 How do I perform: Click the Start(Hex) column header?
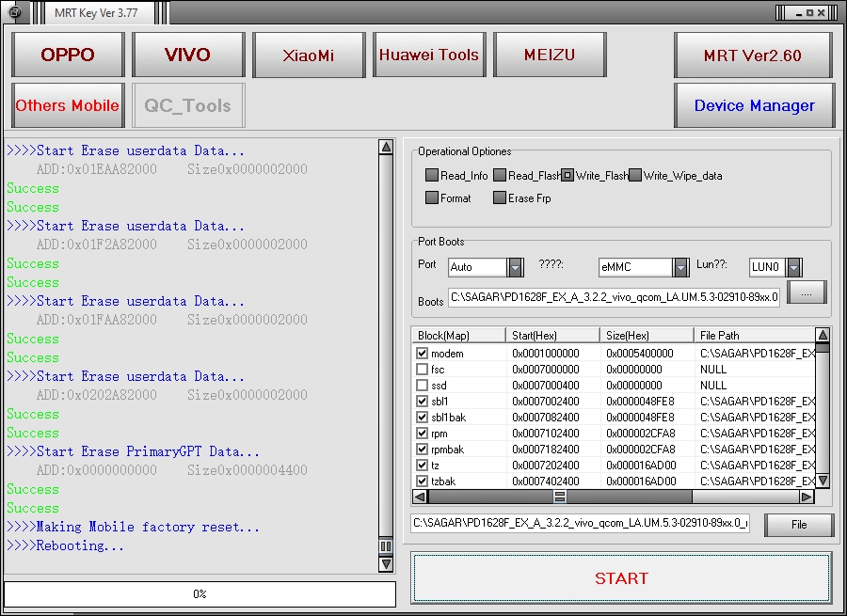(552, 335)
